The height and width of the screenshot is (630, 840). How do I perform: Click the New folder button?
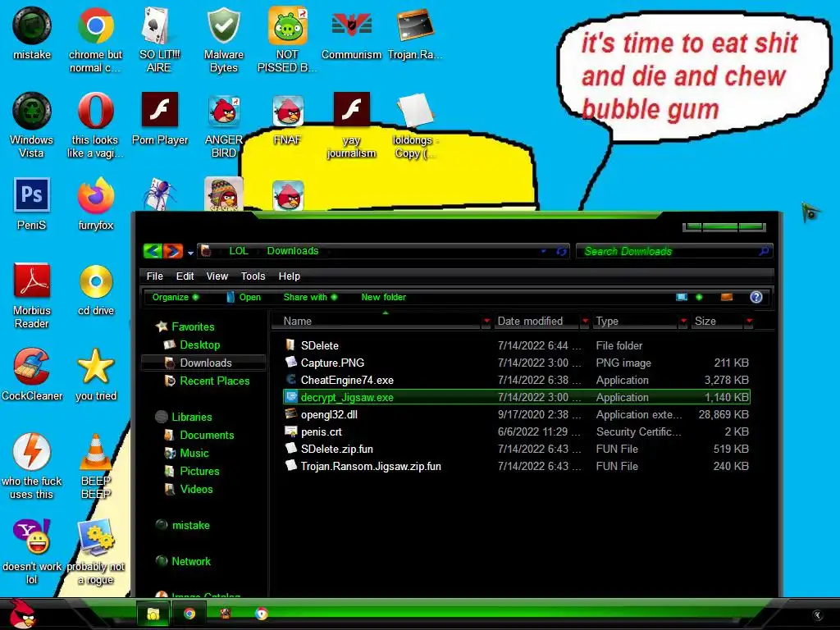(x=384, y=297)
